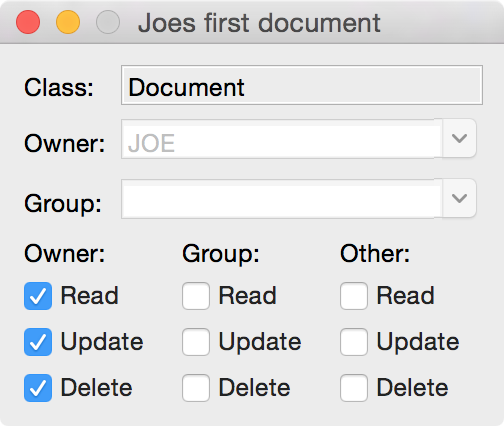
Task: Expand the Group dropdown arrow
Action: [459, 198]
